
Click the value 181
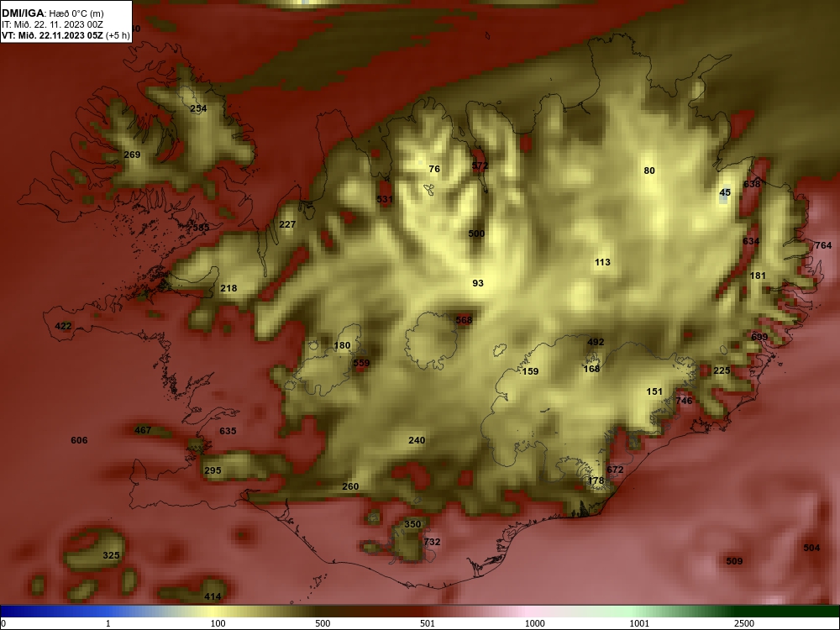[758, 276]
